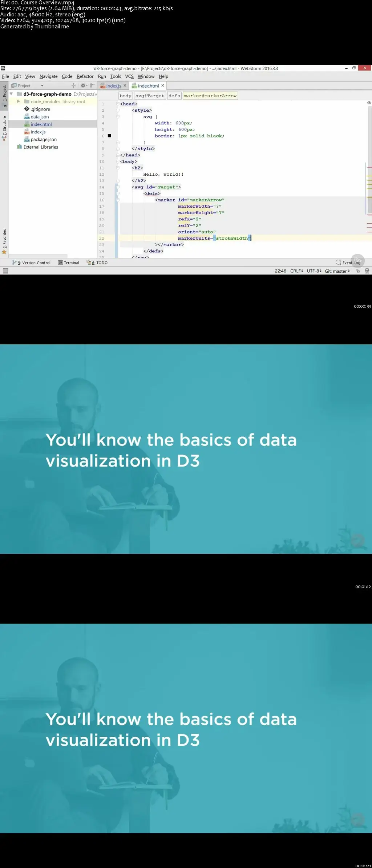Collapse the h2 tag fold marker
Image resolution: width=372 pixels, height=868 pixels.
click(118, 168)
